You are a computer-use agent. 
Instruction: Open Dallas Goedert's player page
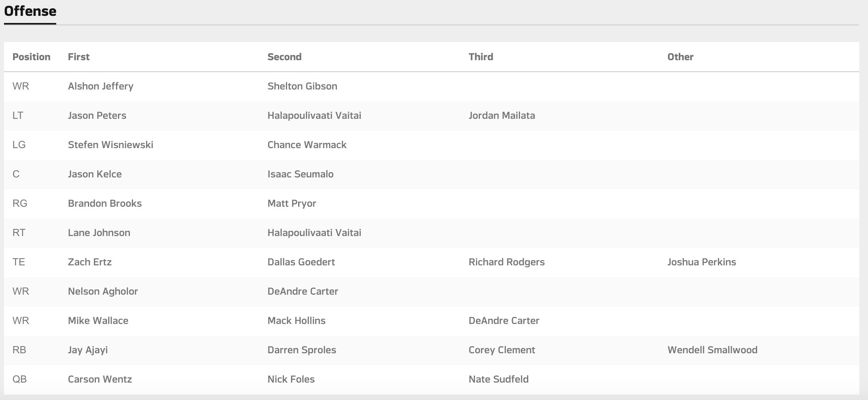point(301,262)
